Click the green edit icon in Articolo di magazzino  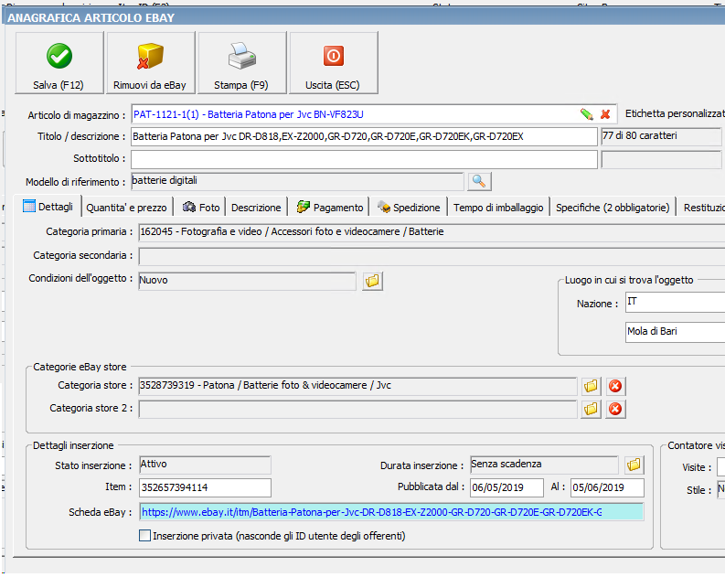click(587, 114)
